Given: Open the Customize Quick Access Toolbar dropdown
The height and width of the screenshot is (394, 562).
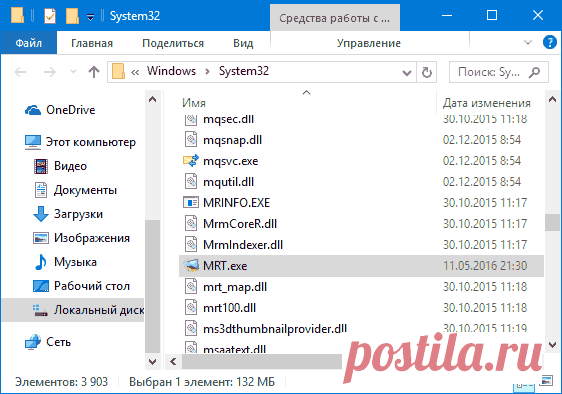Looking at the screenshot, I should click(91, 16).
